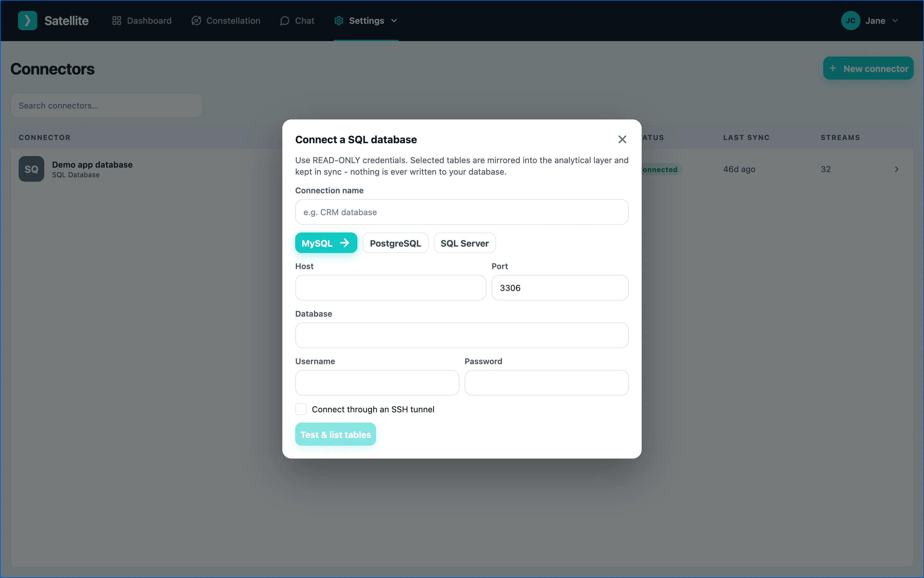Focus the Password input field
924x578 pixels.
click(x=546, y=383)
